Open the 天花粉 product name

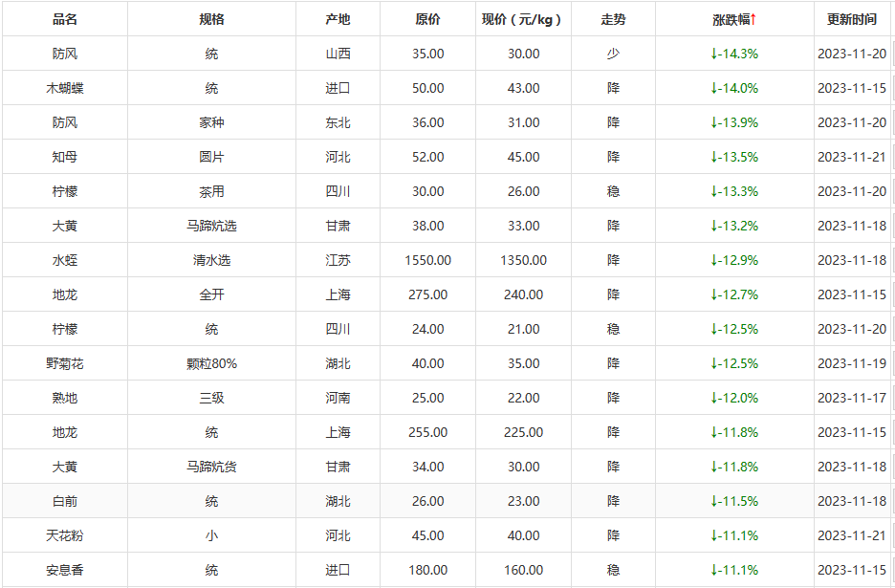[x=64, y=535]
